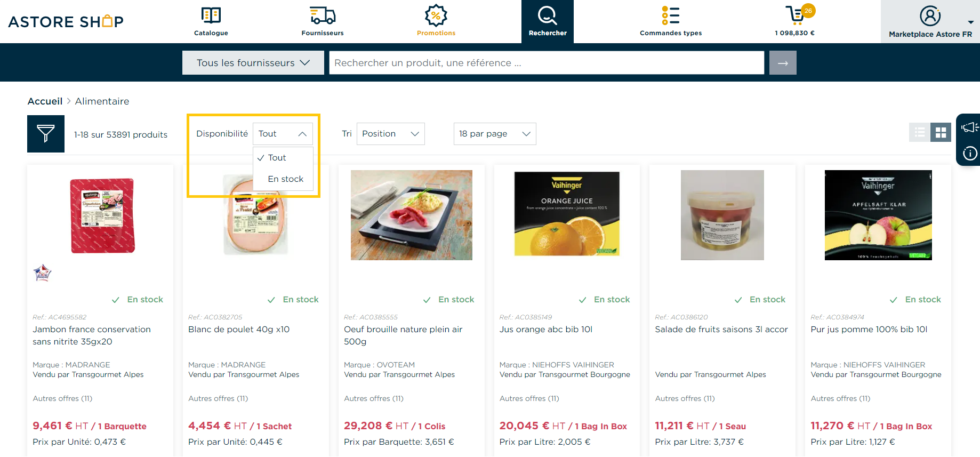980x457 pixels.
Task: Open the Fournisseurs truck icon
Action: tap(323, 15)
